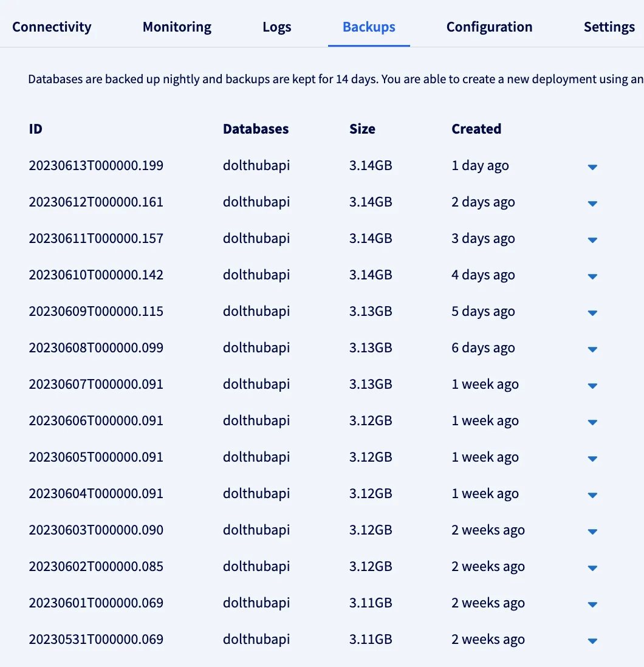Go to the Settings tab
The height and width of the screenshot is (667, 644).
[x=609, y=27]
